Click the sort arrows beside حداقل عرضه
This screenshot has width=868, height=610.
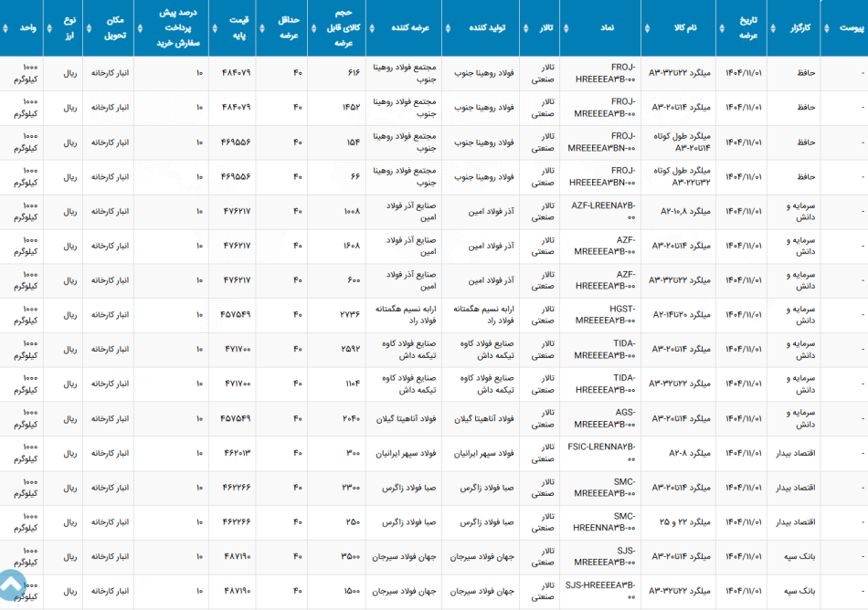coord(262,28)
